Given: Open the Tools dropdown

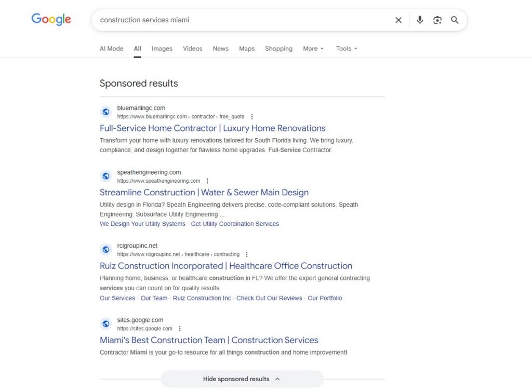Looking at the screenshot, I should [x=346, y=48].
